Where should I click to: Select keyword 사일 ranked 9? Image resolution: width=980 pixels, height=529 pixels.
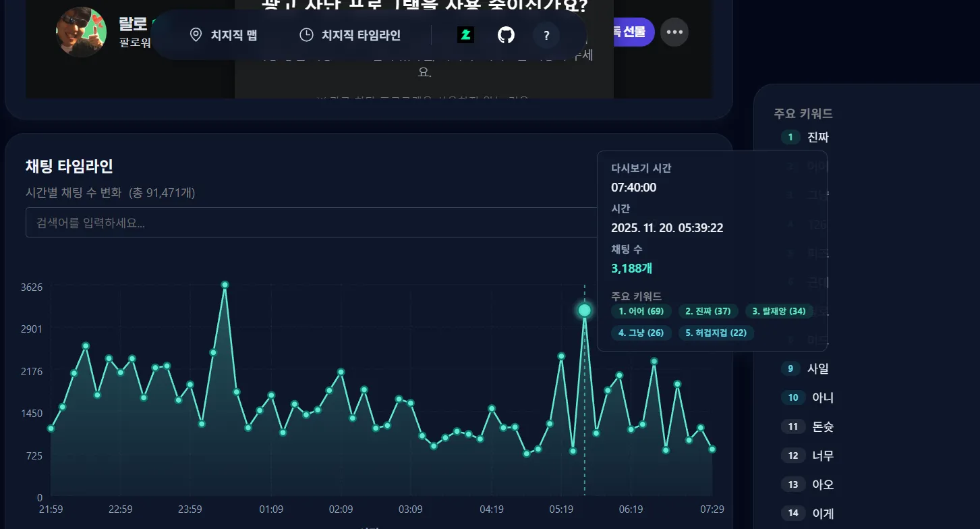(817, 368)
